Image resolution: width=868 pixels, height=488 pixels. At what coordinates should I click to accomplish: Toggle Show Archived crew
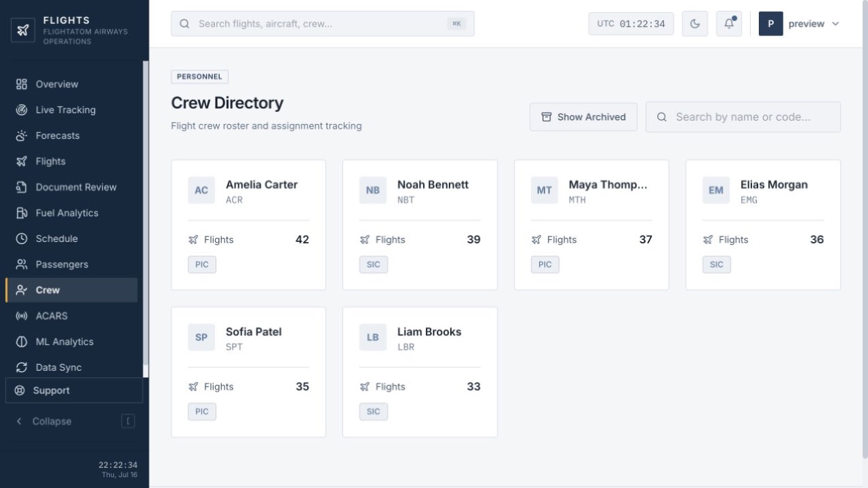point(583,117)
